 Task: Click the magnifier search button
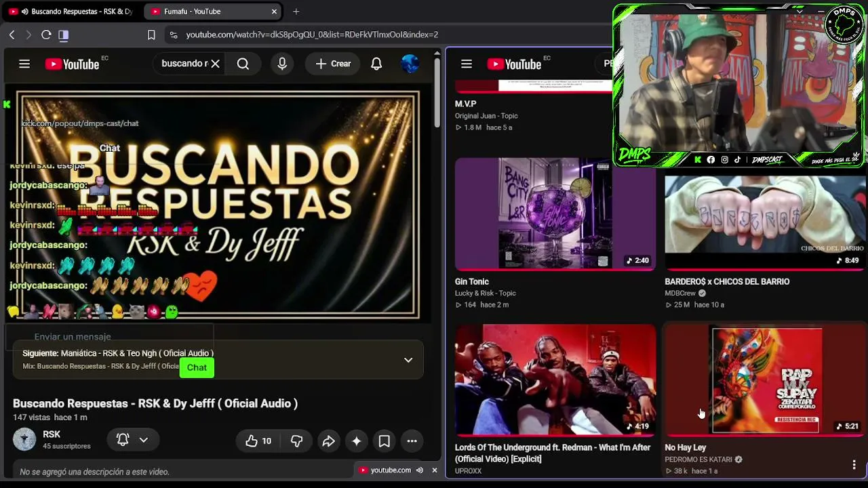243,64
